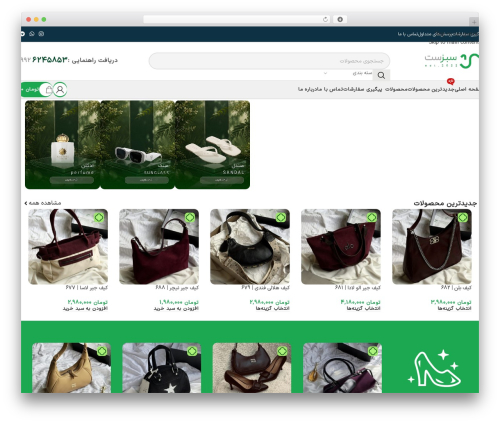500x423 pixels.
Task: Click buy button on perfume banner
Action: pos(72,180)
